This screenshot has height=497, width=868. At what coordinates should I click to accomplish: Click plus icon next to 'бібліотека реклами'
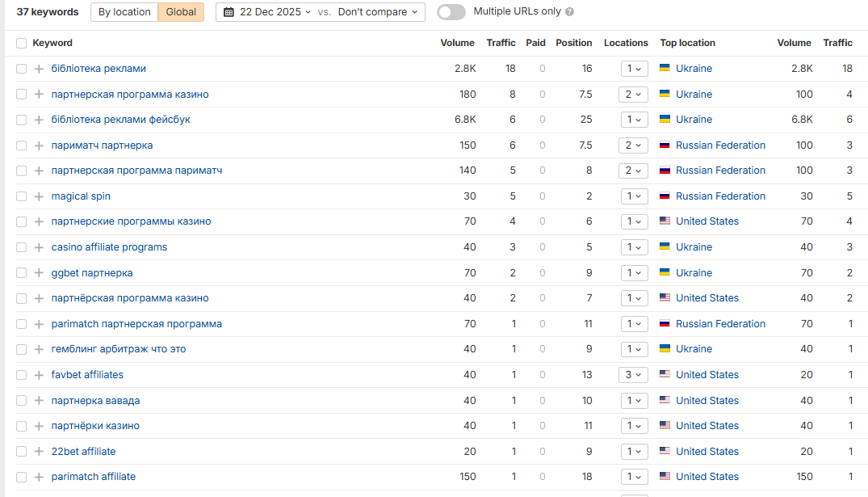pyautogui.click(x=39, y=69)
